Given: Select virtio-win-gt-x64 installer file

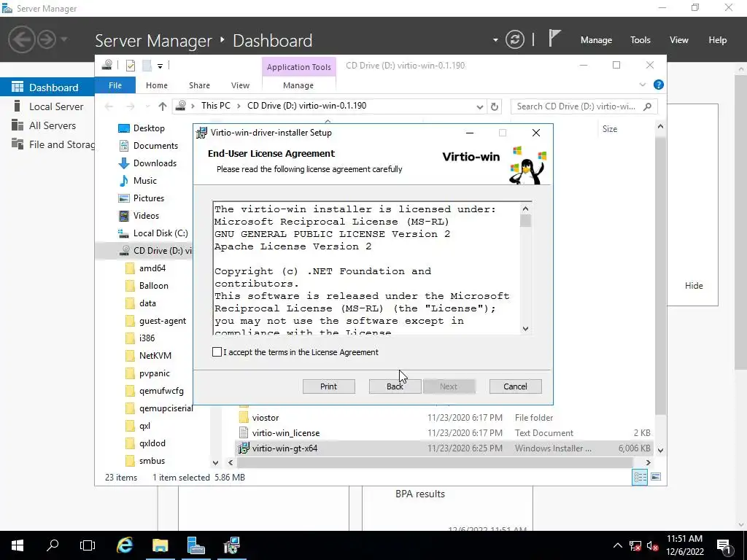Looking at the screenshot, I should pos(444,448).
